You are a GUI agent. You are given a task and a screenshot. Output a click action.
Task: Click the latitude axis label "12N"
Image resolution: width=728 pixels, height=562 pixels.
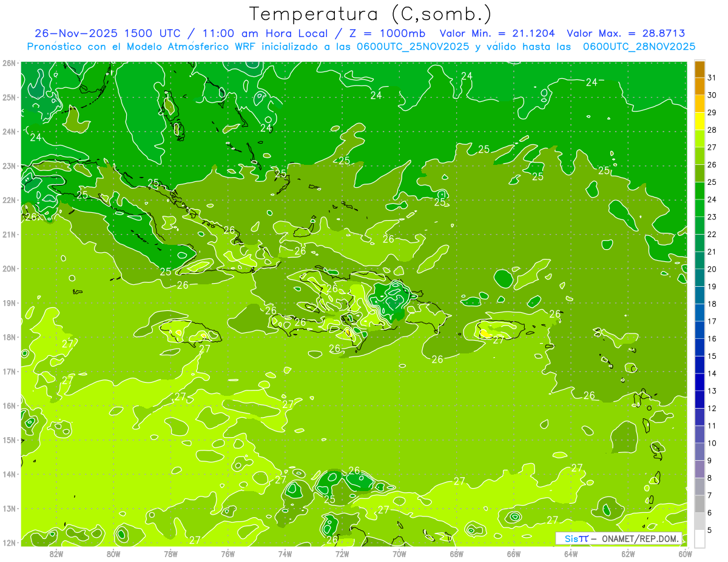tap(9, 543)
